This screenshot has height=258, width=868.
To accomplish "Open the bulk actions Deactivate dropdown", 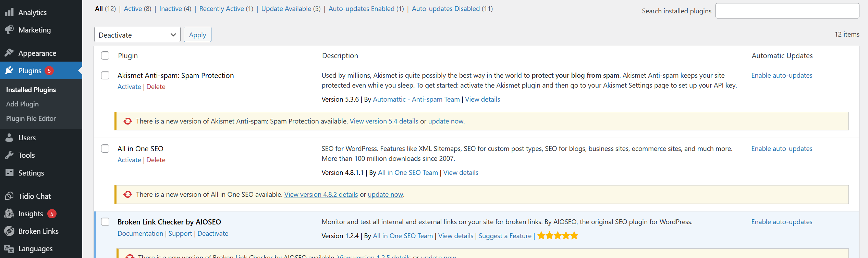I will pos(137,35).
